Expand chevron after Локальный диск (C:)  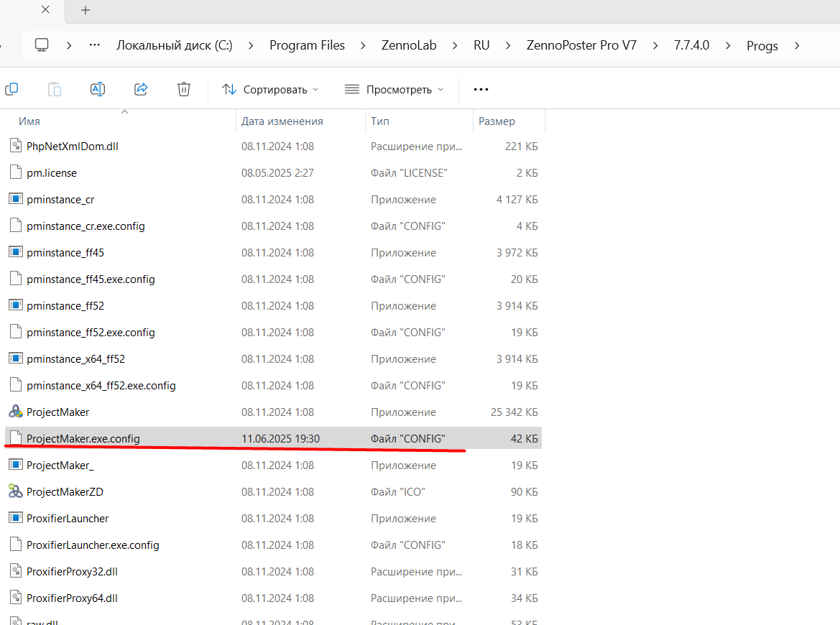pyautogui.click(x=251, y=45)
